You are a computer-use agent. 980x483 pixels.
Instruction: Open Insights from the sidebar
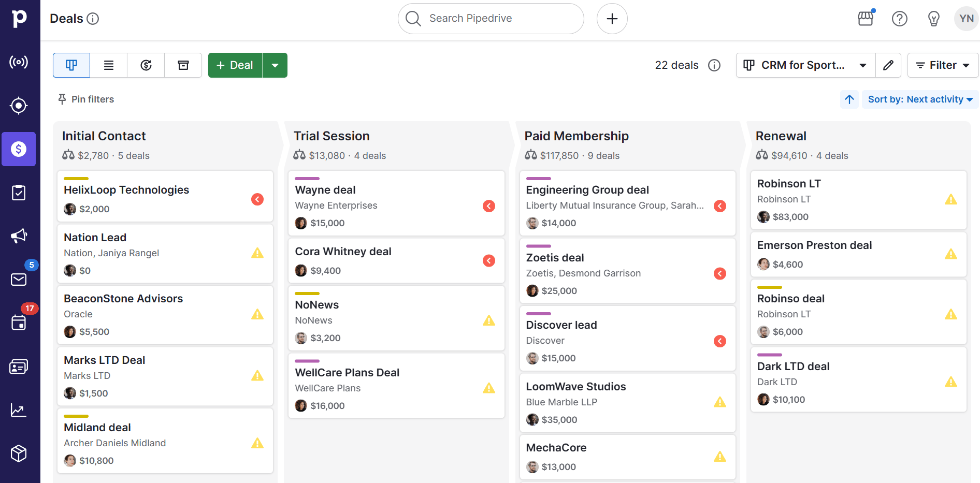(x=19, y=410)
